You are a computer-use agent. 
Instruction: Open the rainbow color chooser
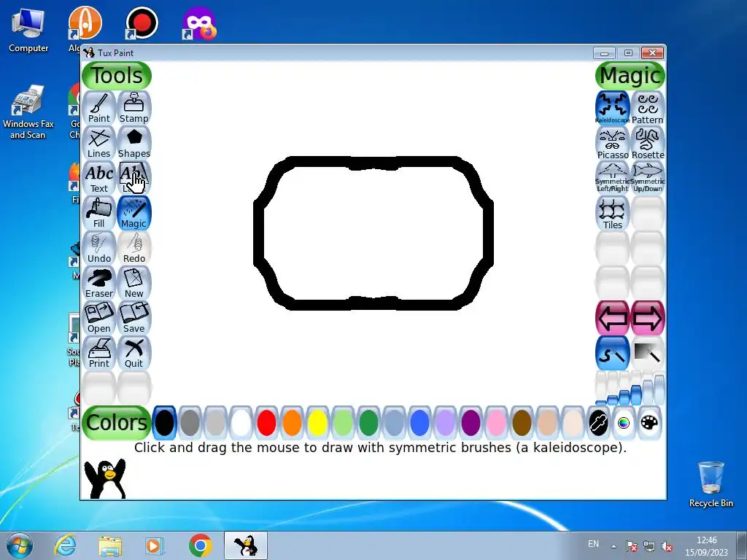(x=624, y=423)
